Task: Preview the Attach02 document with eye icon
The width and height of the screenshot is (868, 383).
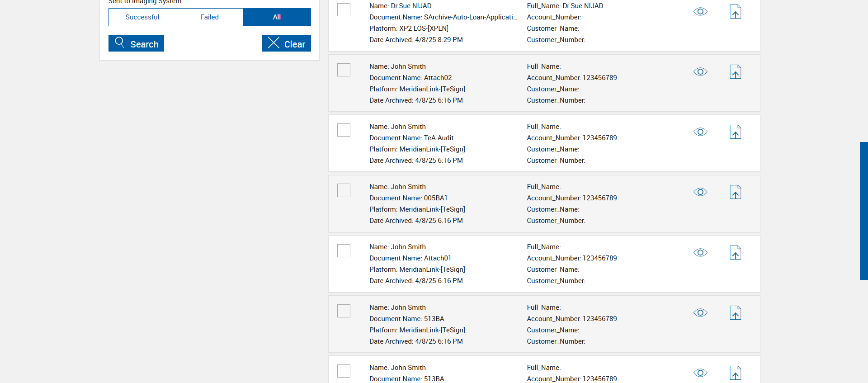Action: tap(700, 72)
